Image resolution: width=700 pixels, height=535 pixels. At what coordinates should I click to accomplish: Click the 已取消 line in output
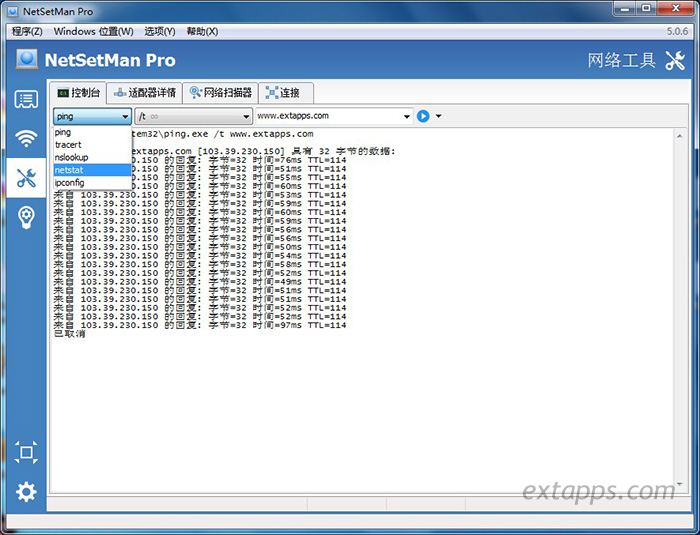coord(70,334)
